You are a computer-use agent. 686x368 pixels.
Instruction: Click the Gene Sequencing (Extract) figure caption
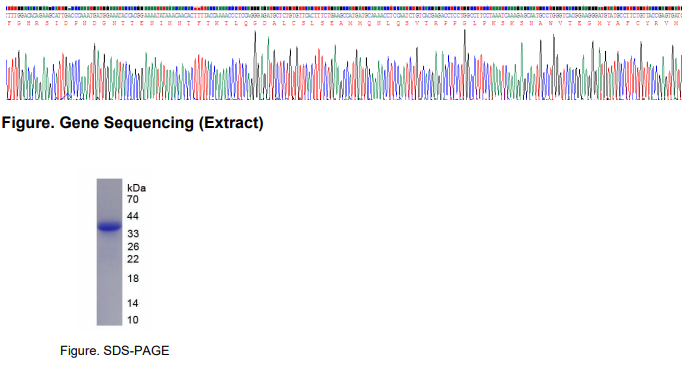tap(133, 123)
